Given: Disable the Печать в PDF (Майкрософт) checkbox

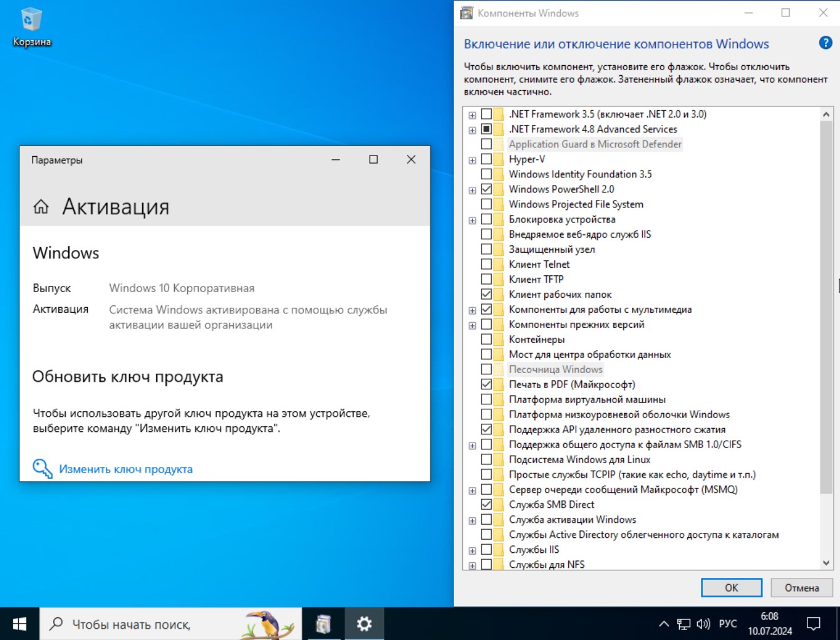Looking at the screenshot, I should tap(486, 384).
